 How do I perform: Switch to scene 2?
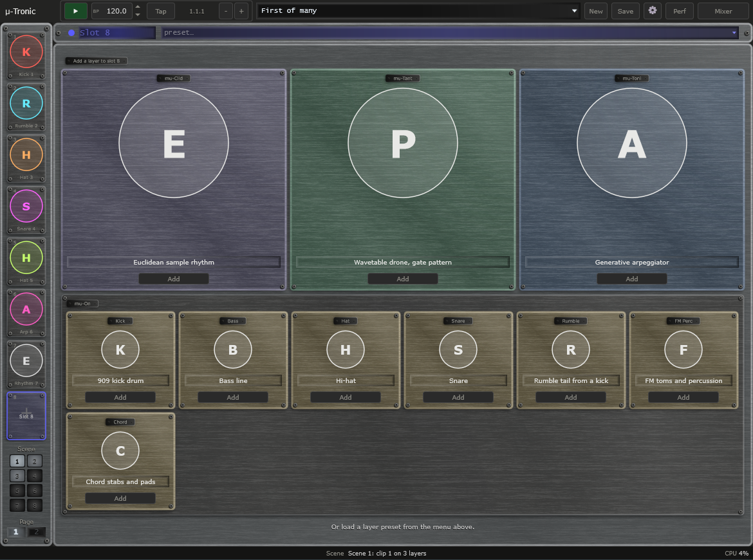(x=35, y=461)
